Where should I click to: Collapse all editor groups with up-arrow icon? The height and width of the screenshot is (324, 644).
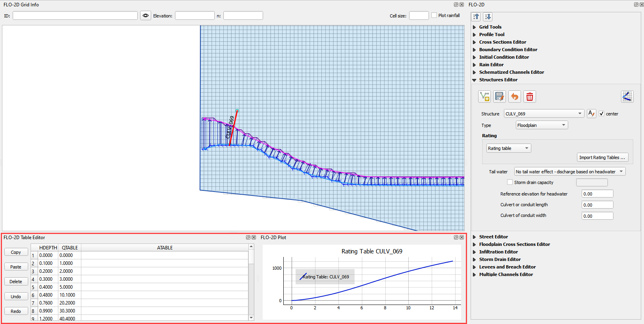(476, 17)
